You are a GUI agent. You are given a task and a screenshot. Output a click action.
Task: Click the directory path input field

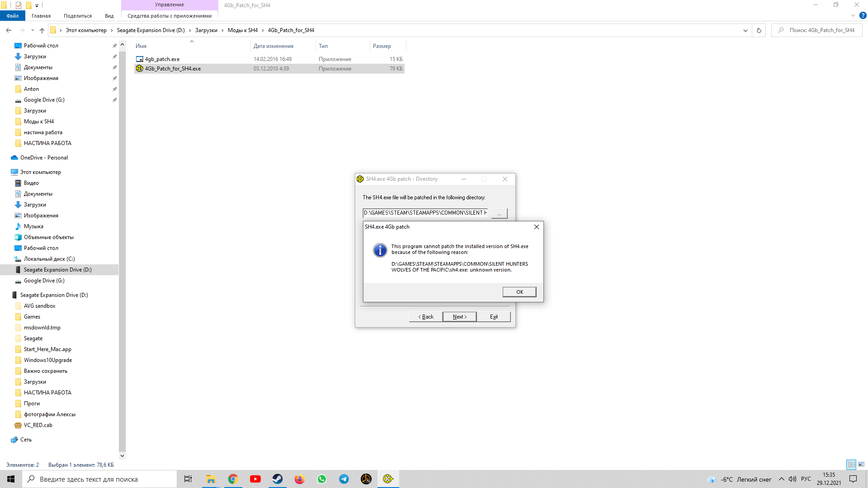(425, 213)
